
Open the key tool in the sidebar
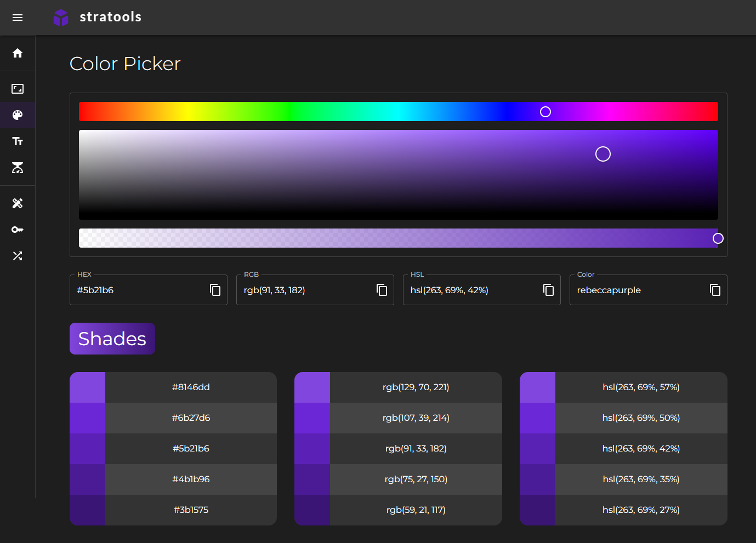(x=18, y=230)
